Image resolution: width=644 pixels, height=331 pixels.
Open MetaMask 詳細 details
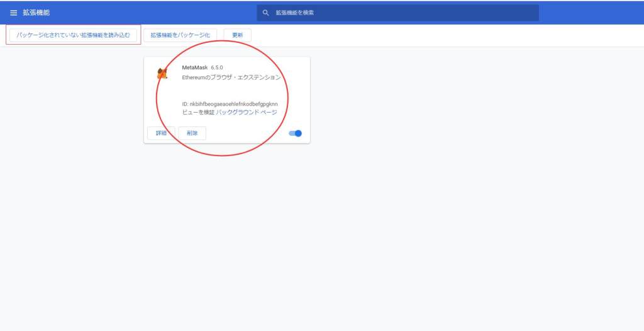pyautogui.click(x=161, y=133)
